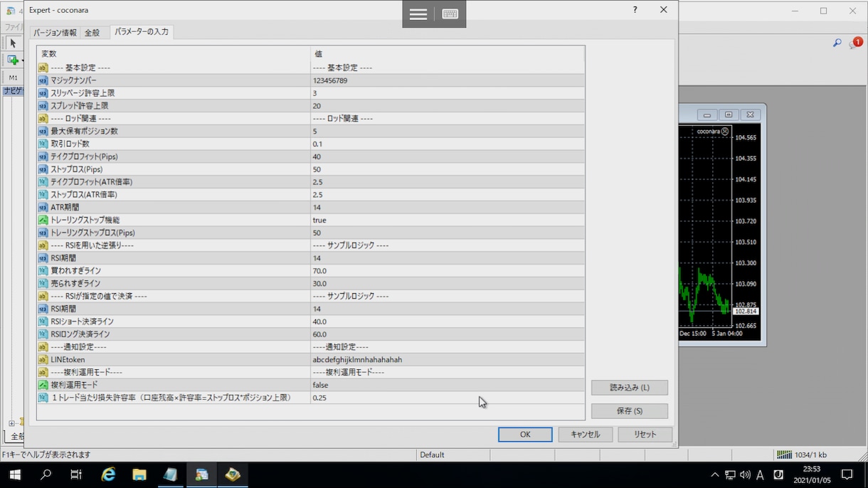Select the 複利運用モード value false
The image size is (868, 488).
320,385
